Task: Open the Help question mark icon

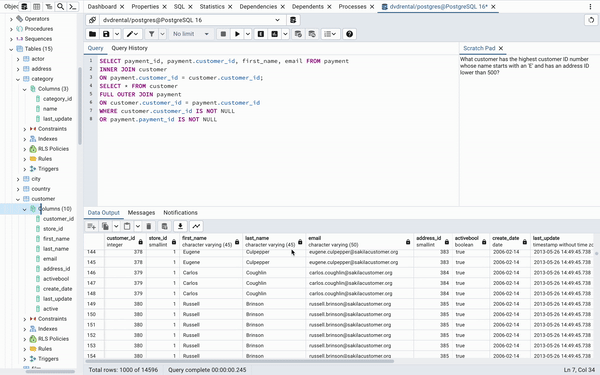Action: coord(349,34)
